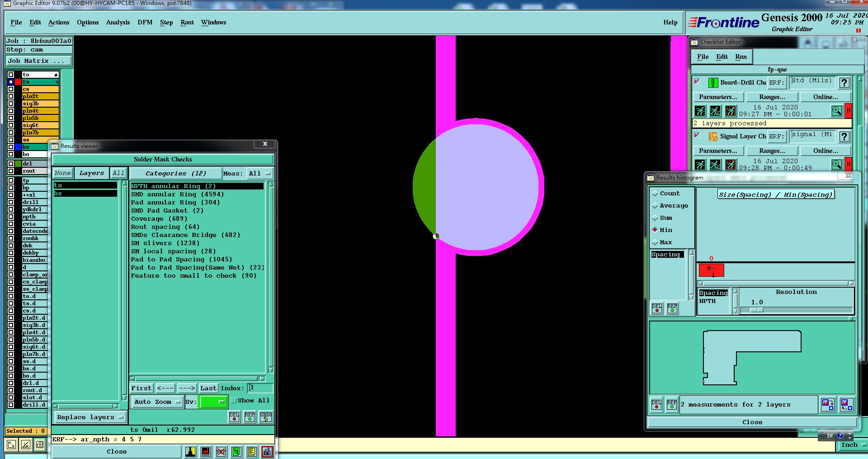Click Close in Results histogram window
This screenshot has width=868, height=459.
(x=752, y=422)
